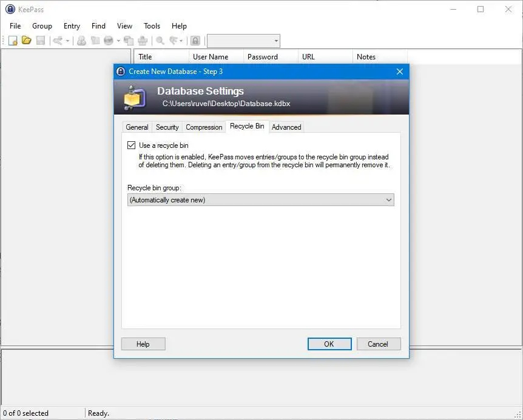Screen dimensions: 523x420
Task: Click the Copy URLs toolbar icon
Action: pyautogui.click(x=129, y=41)
